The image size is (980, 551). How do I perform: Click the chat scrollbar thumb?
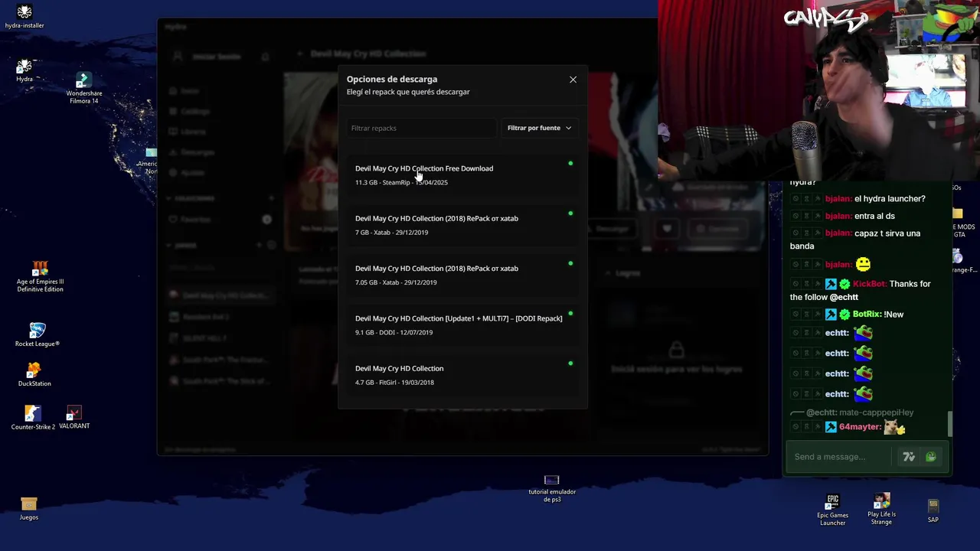click(x=951, y=424)
